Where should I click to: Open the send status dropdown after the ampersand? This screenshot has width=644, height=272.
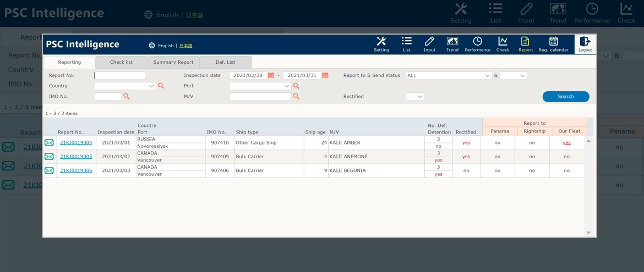tap(514, 75)
